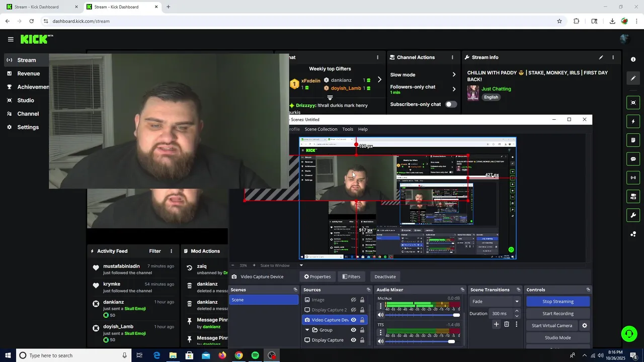644x362 pixels.
Task: Click the Windows taskbar search box
Action: pyautogui.click(x=74, y=355)
